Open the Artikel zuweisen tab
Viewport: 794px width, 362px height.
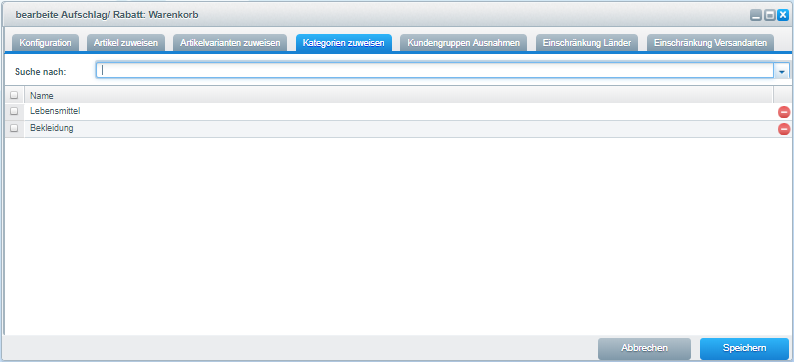coord(126,43)
